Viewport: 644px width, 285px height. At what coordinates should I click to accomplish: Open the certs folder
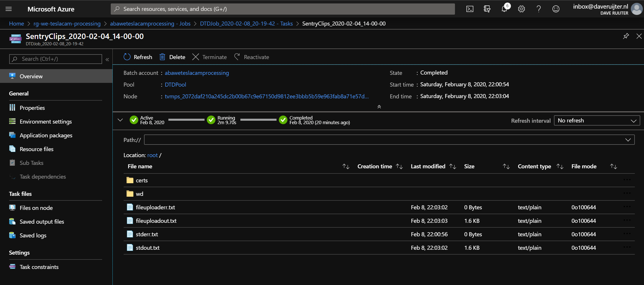coord(142,180)
